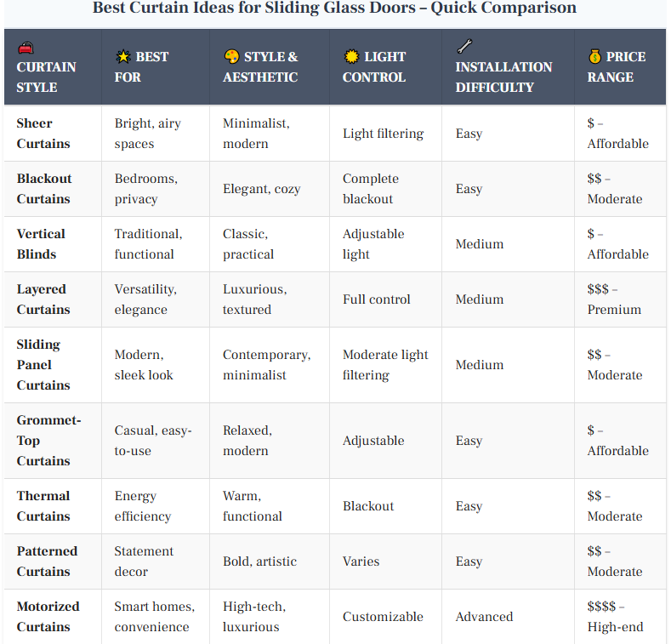Select the "Moderate light filtering" cell

pos(385,365)
